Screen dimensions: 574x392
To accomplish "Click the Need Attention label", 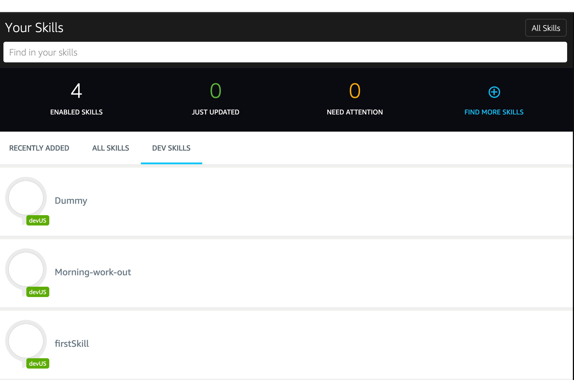I will pyautogui.click(x=355, y=112).
